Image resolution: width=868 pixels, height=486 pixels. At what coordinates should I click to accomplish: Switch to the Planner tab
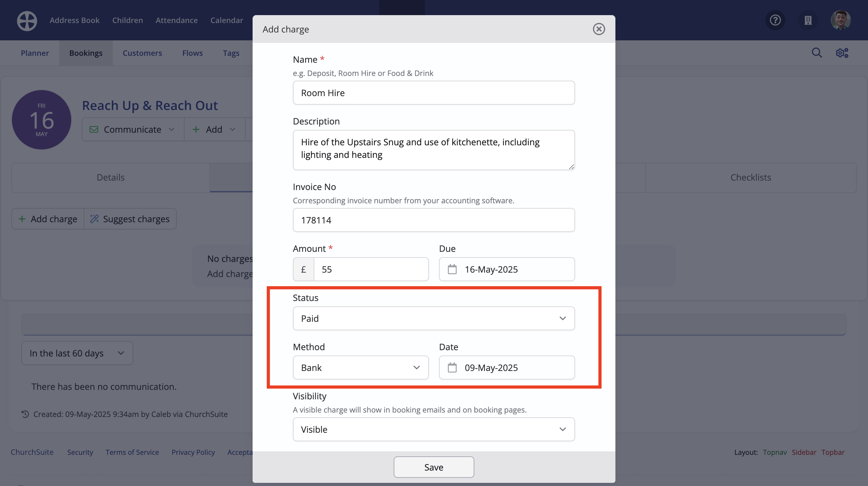[35, 53]
